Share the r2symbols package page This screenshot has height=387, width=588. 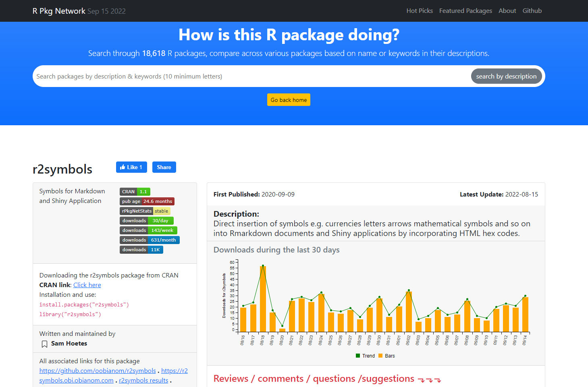coord(164,167)
